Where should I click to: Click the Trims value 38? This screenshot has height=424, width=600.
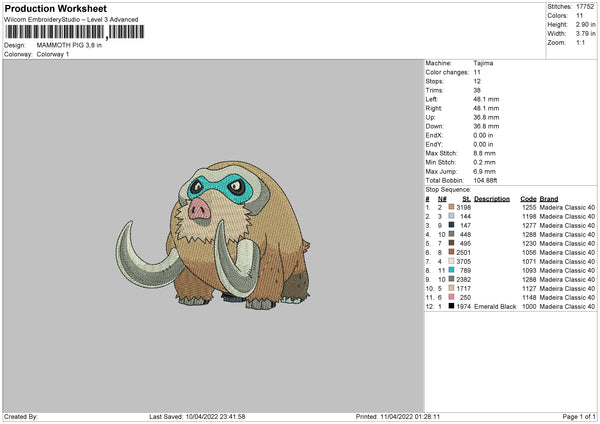pos(477,90)
